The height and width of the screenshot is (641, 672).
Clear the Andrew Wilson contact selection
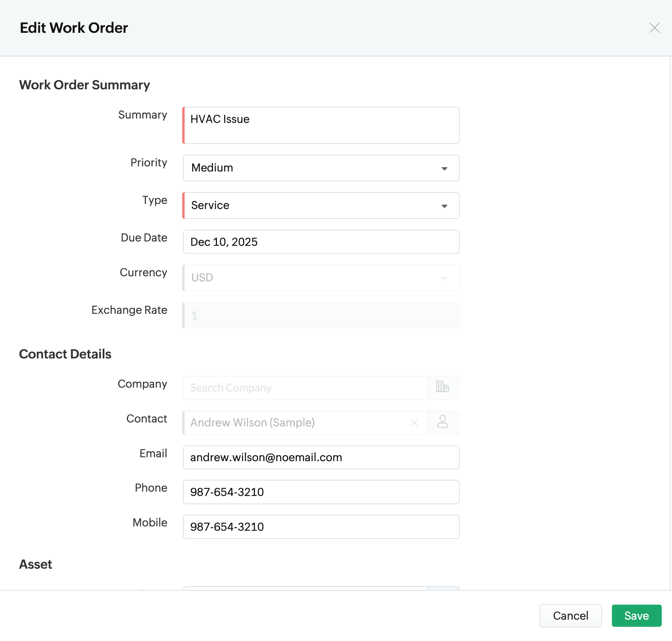414,422
